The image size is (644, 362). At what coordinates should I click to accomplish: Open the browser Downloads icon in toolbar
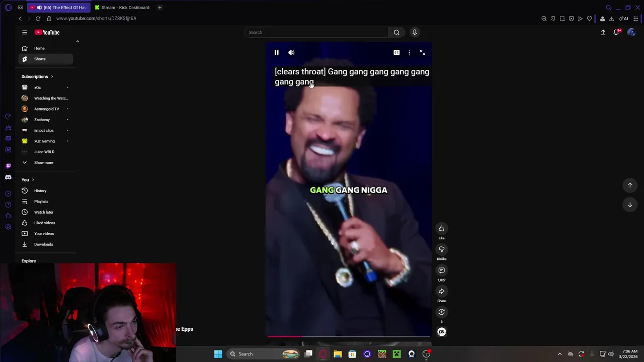pos(611,19)
